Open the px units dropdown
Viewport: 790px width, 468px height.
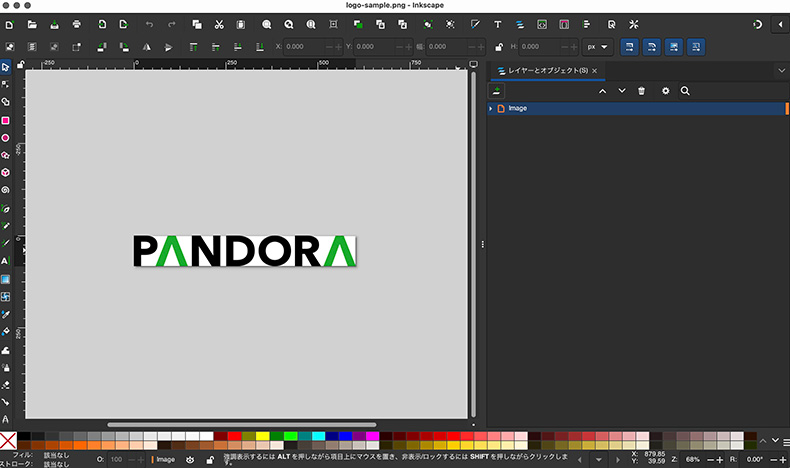tap(598, 47)
